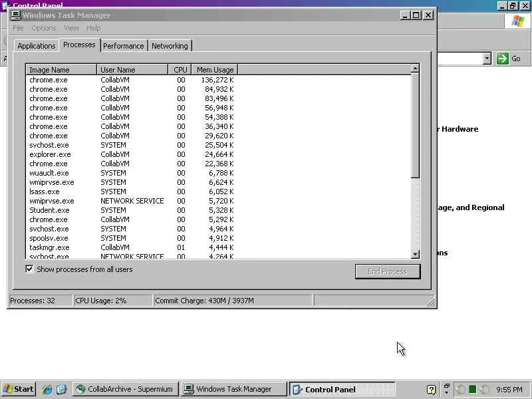Open the View menu
532x399 pixels.
[x=71, y=28]
